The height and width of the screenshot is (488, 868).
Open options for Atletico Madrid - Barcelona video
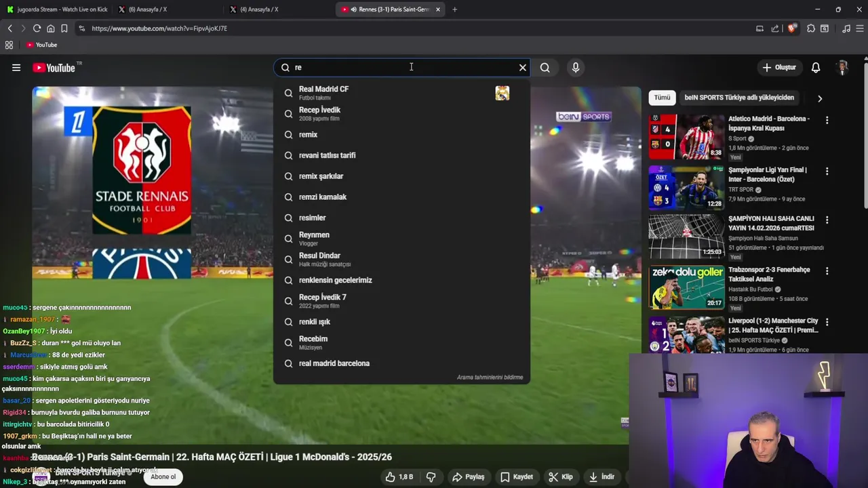(827, 120)
